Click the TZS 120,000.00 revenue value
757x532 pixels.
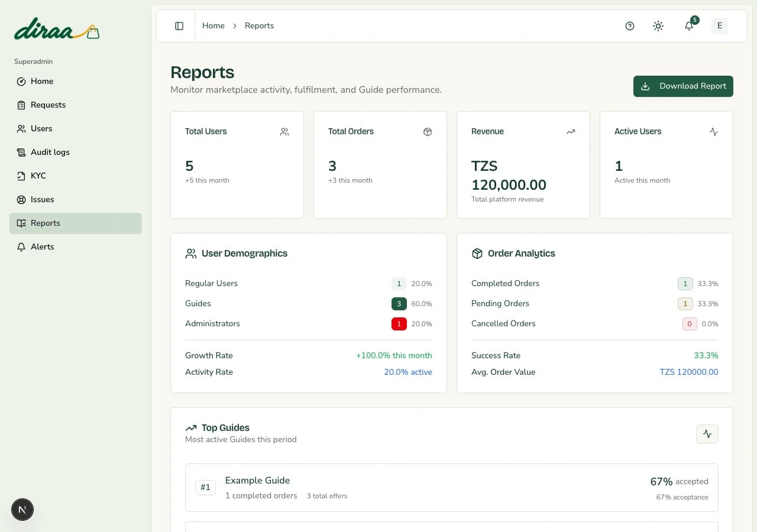click(509, 176)
